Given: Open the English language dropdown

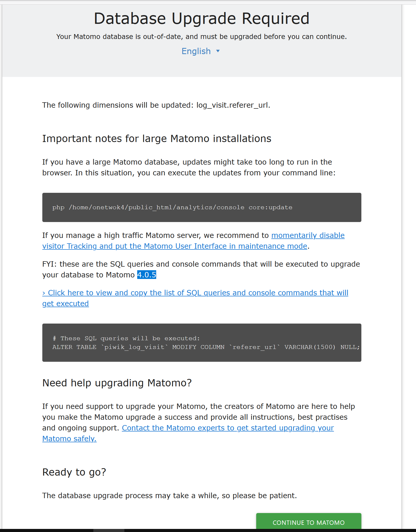Looking at the screenshot, I should (x=201, y=51).
